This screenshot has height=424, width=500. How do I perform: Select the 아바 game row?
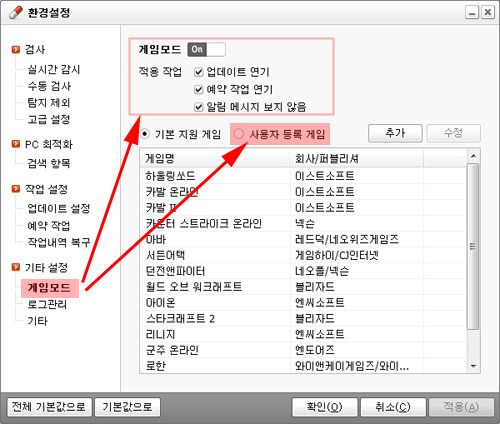[x=303, y=239]
